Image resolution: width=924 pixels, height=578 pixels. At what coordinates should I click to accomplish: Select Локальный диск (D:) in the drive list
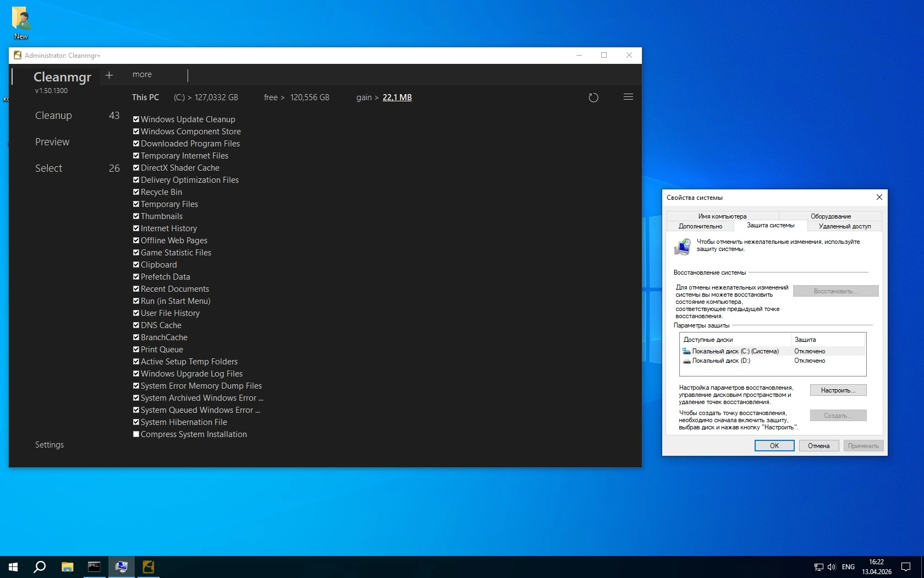tap(721, 361)
